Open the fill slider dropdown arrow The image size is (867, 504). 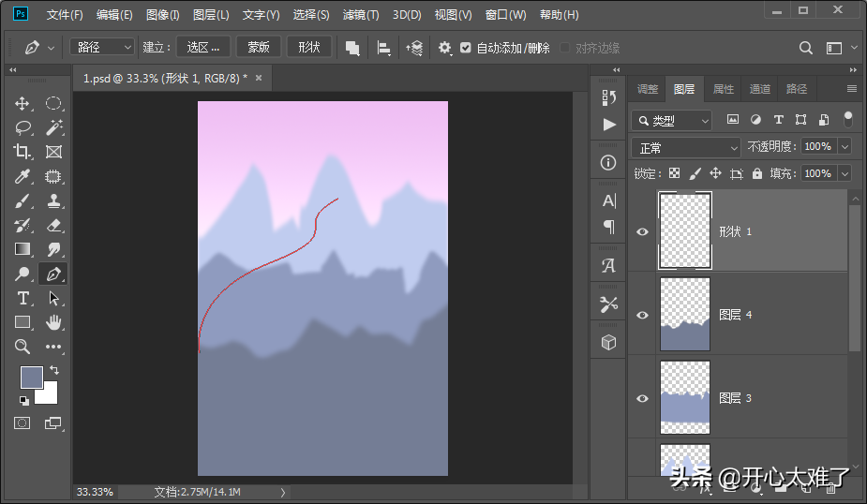pyautogui.click(x=845, y=173)
